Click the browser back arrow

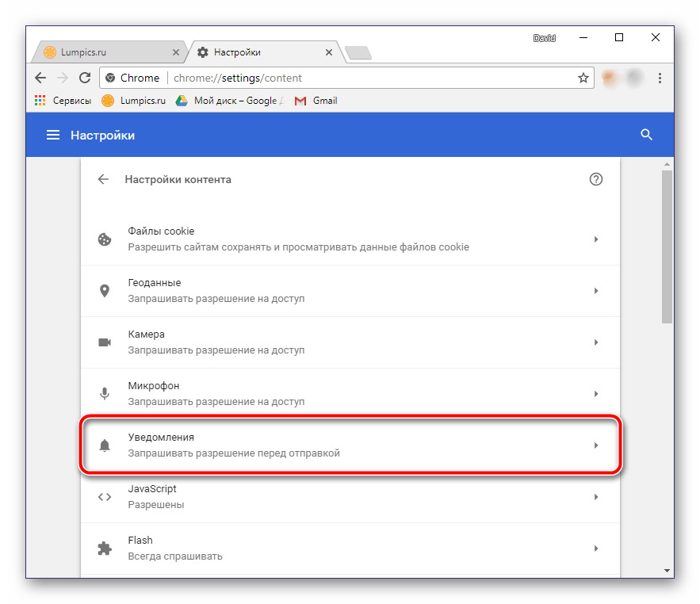click(x=40, y=78)
